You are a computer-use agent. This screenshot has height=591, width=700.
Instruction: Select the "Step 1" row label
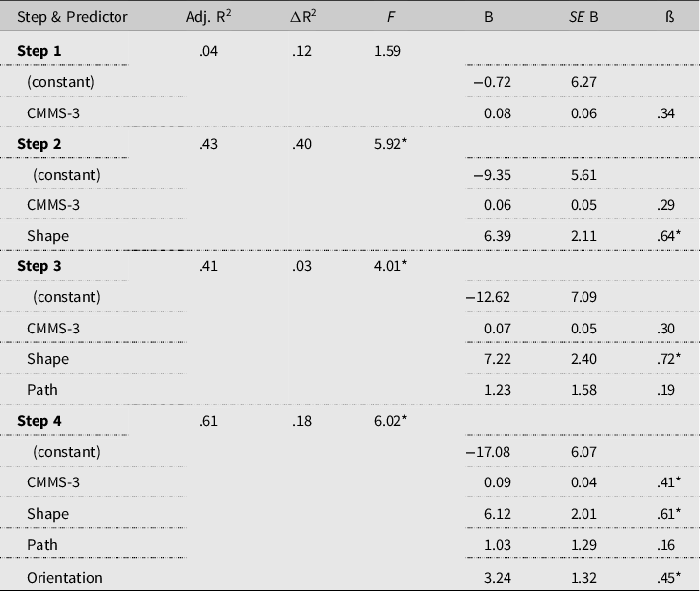pyautogui.click(x=39, y=50)
